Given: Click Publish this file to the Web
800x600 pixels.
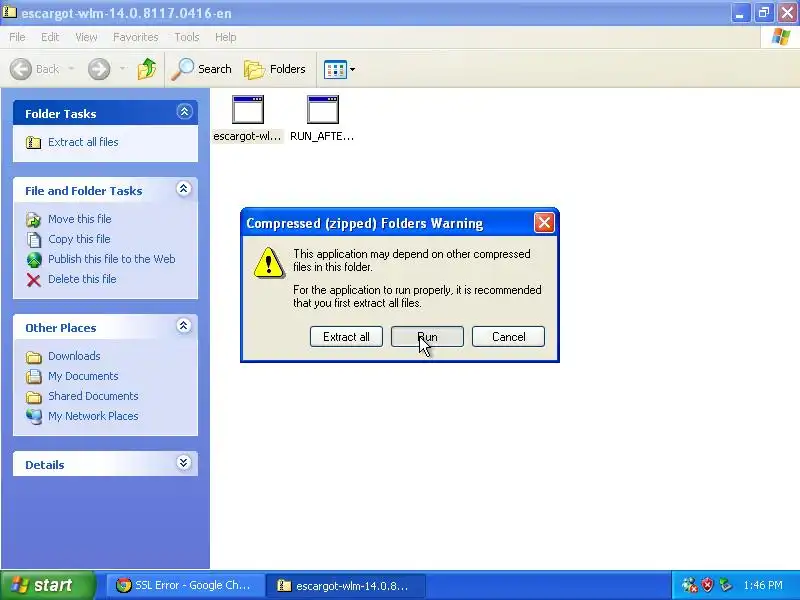Looking at the screenshot, I should pyautogui.click(x=112, y=259).
